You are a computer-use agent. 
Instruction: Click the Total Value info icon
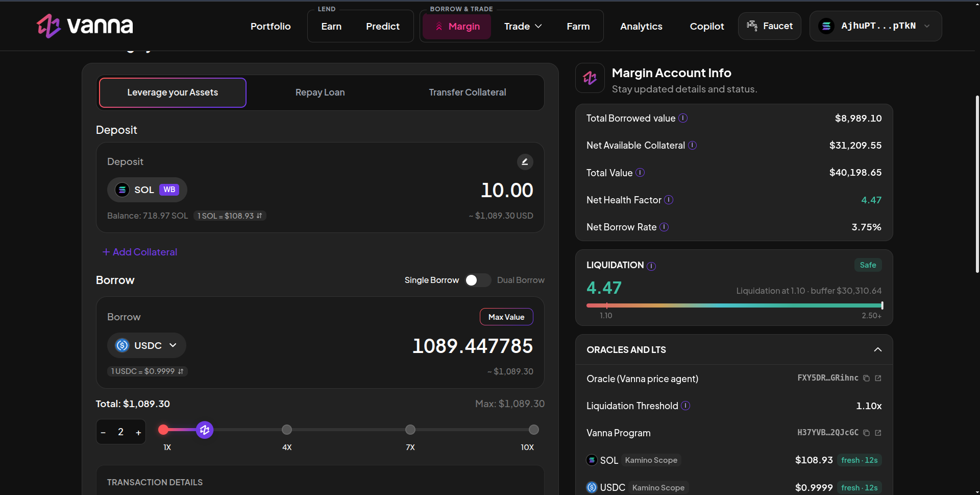click(x=640, y=173)
